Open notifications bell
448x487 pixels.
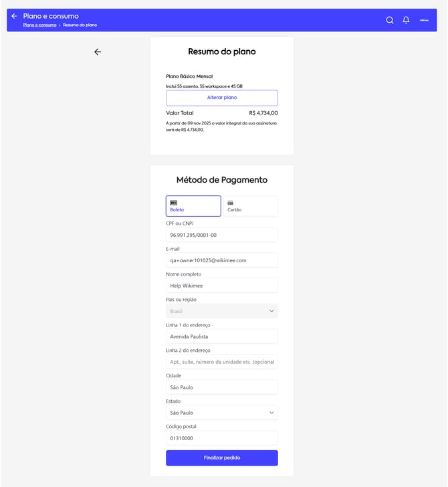coord(406,20)
